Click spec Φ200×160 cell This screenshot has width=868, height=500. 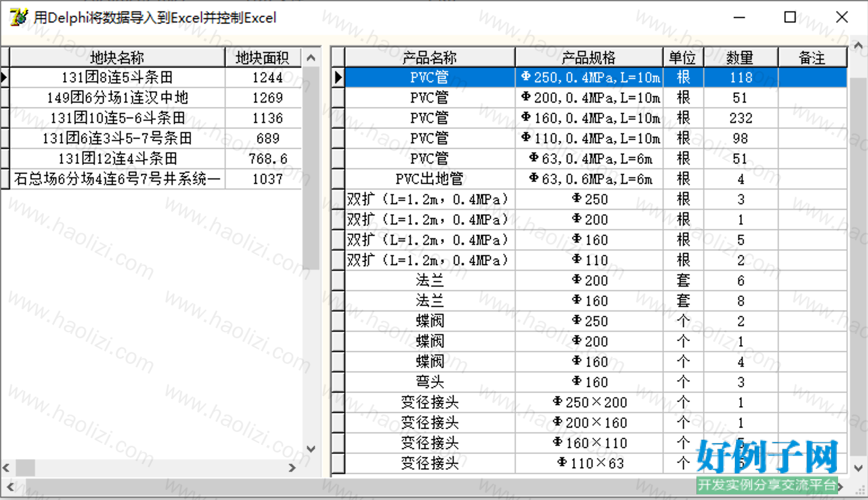point(589,423)
